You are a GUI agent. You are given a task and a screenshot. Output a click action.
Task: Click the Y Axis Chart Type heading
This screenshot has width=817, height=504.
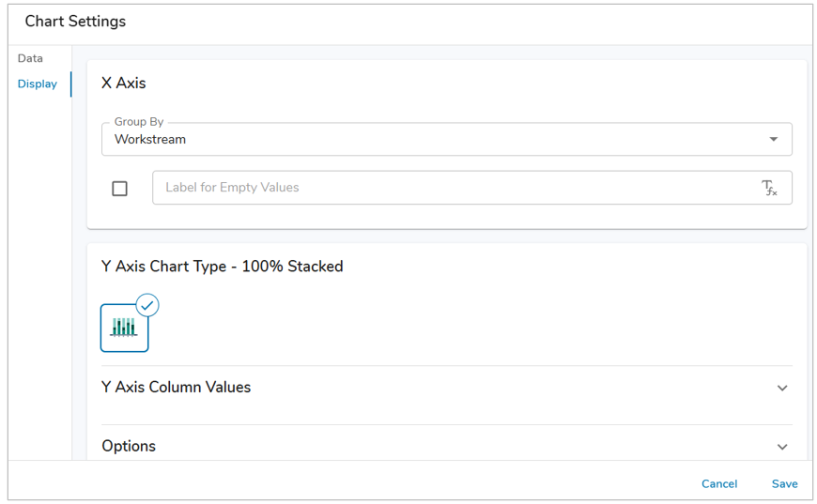tap(222, 267)
